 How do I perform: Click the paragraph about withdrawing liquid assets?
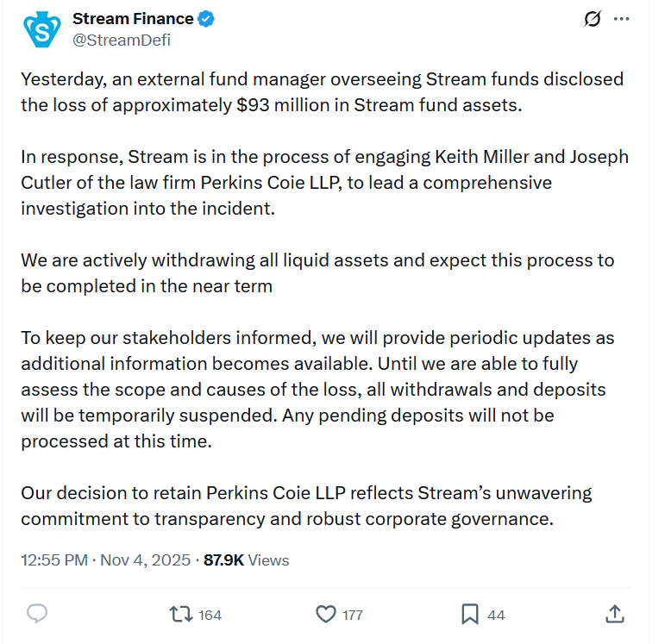[317, 272]
